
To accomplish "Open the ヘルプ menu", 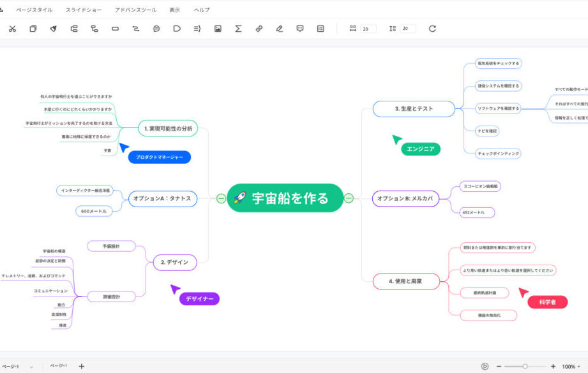I will pos(202,10).
